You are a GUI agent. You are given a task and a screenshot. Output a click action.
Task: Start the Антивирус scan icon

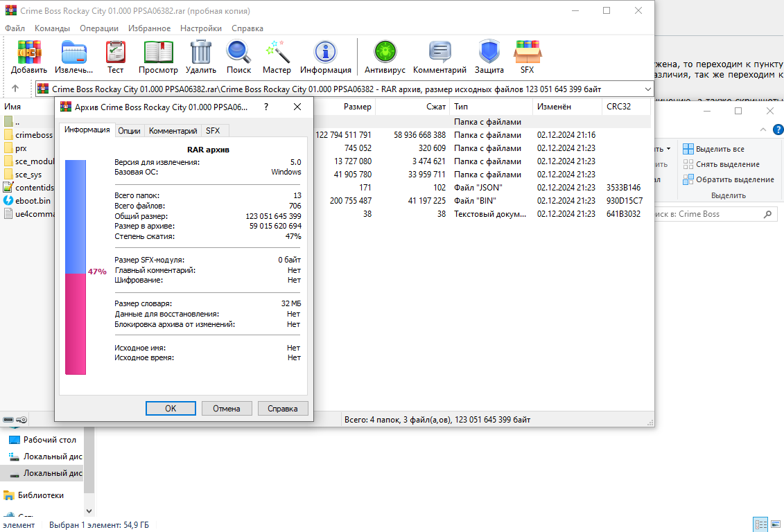point(385,53)
